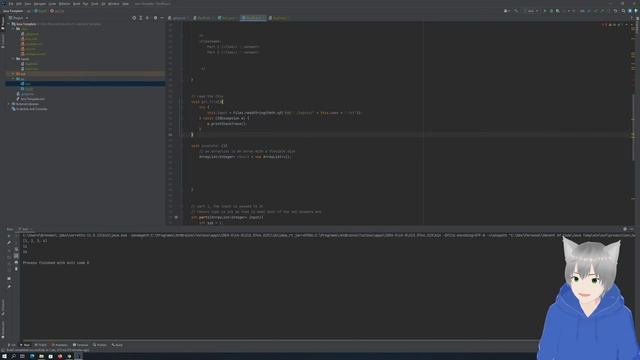Toggle the Structure sidebar tab

pyautogui.click(x=2, y=41)
